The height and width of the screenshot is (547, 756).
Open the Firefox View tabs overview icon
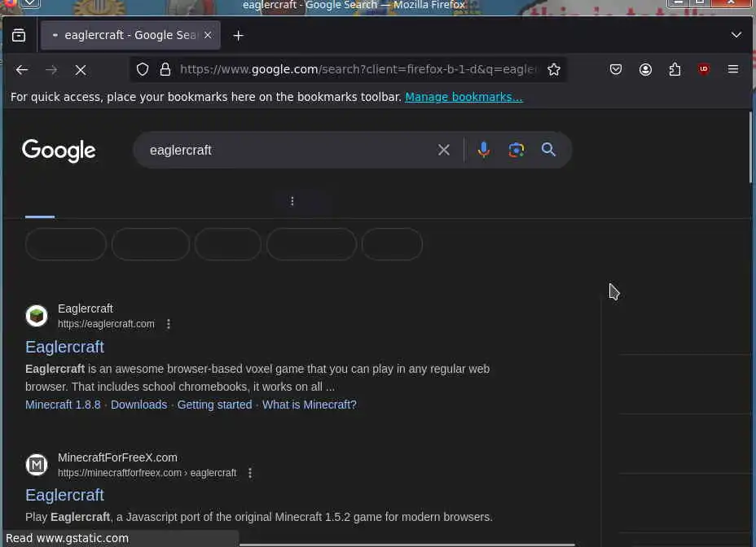click(x=19, y=35)
